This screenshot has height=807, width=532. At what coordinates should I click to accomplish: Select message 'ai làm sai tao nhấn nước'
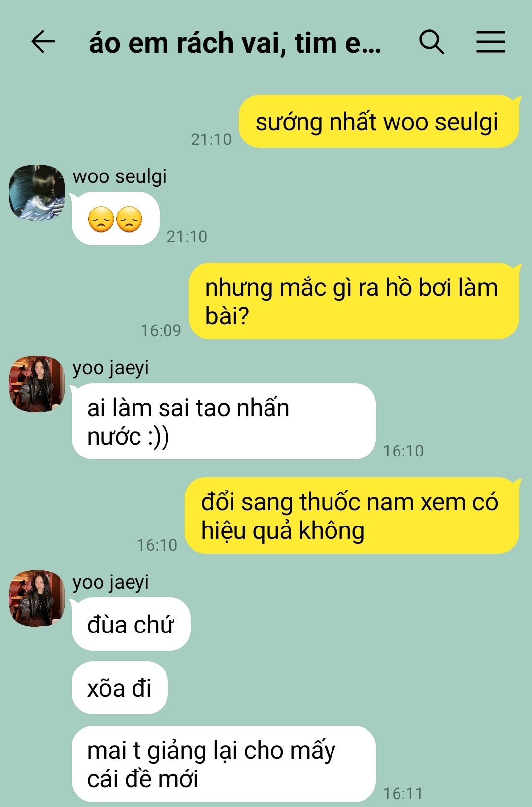[224, 421]
